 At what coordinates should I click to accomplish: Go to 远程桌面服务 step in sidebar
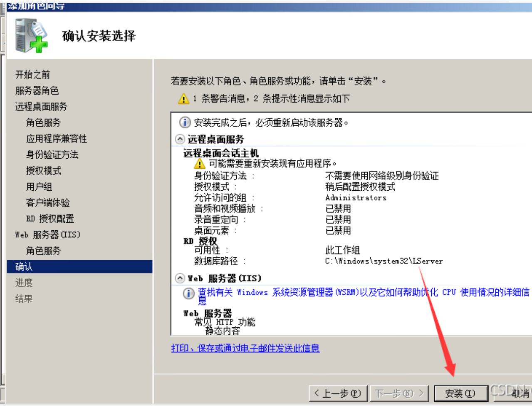point(41,107)
